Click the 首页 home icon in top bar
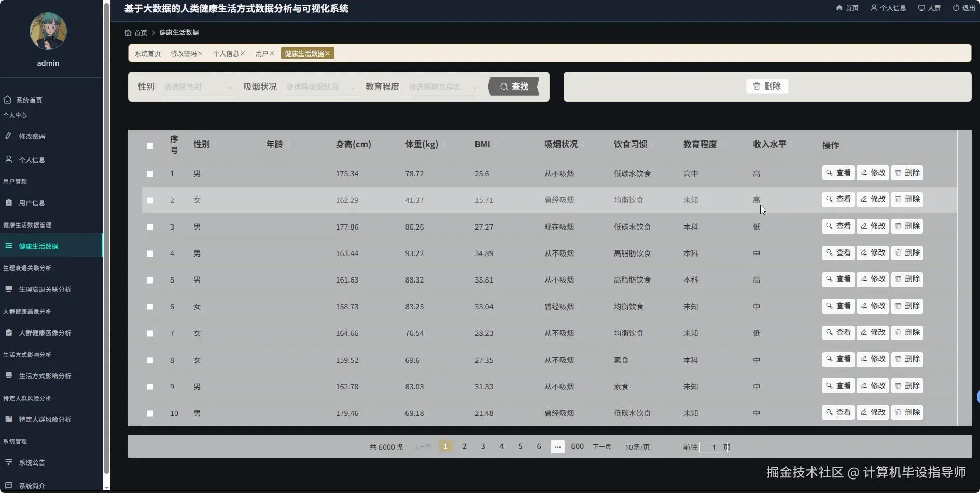Screen dimensions: 980x493 (x=839, y=8)
